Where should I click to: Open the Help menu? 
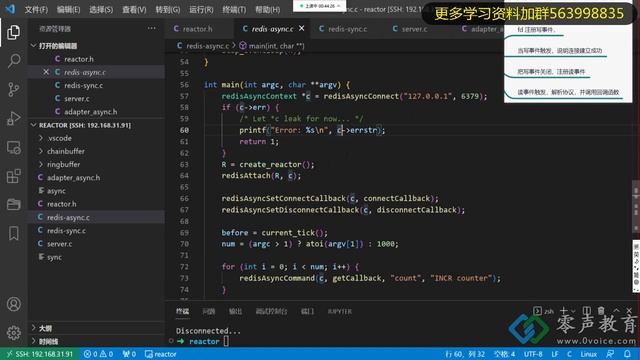267,9
